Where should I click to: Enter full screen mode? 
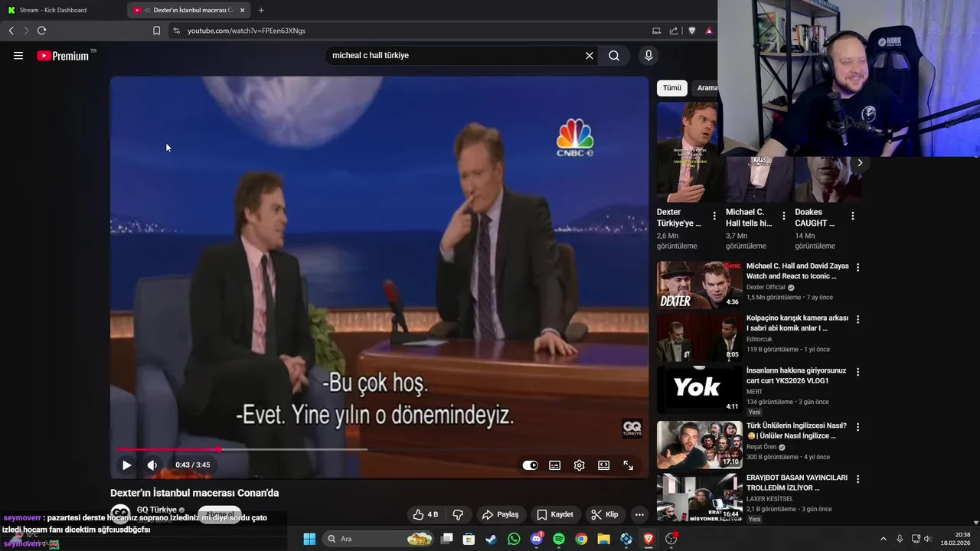click(x=629, y=465)
